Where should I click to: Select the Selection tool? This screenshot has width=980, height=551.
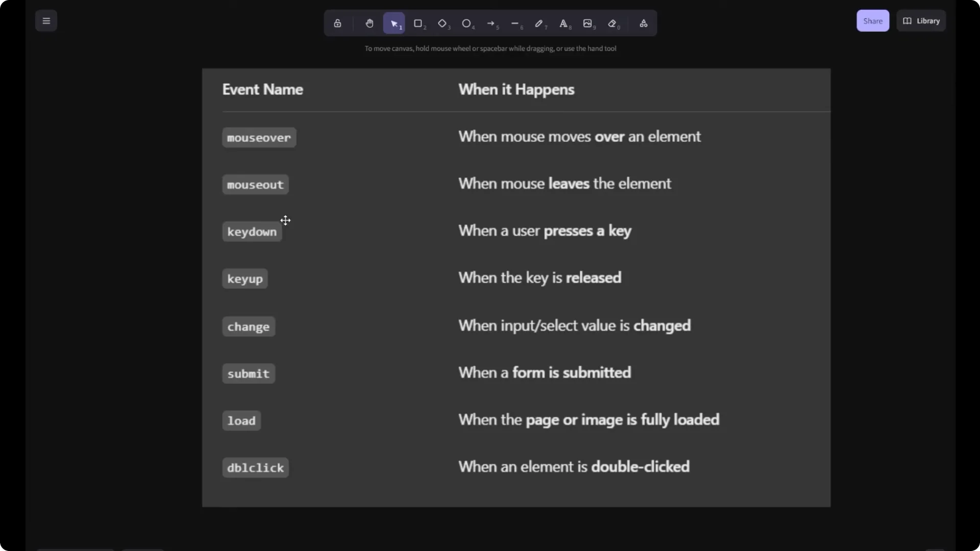pos(394,23)
